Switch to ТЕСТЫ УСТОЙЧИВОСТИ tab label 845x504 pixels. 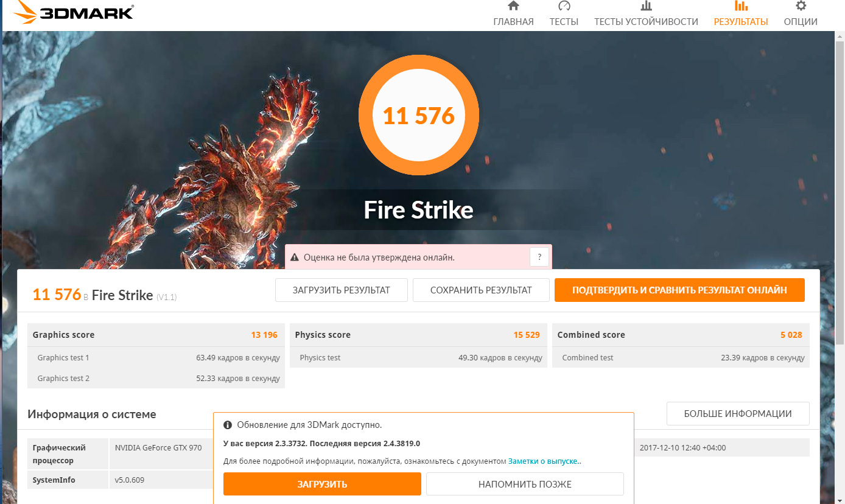pos(646,22)
